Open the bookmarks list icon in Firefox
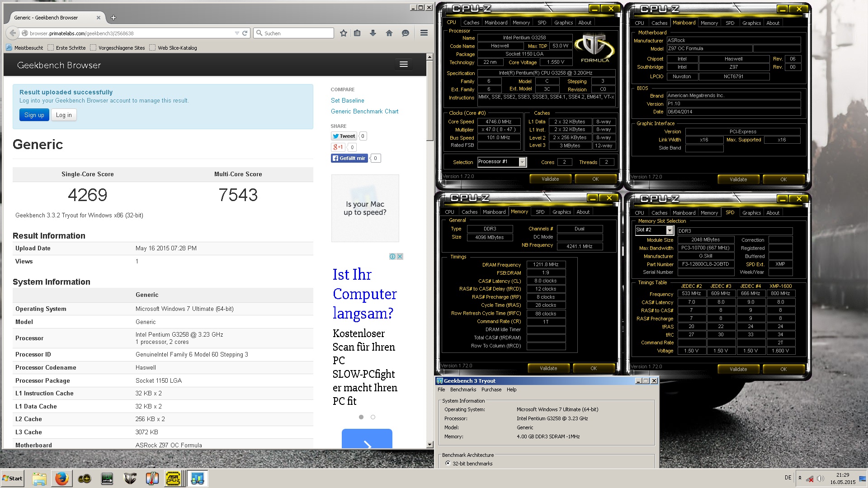868x488 pixels. pos(357,33)
